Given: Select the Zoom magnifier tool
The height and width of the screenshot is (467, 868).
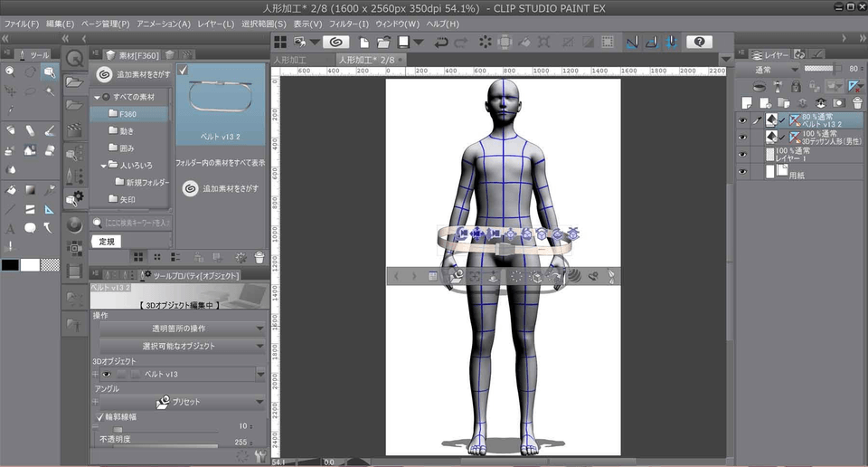Looking at the screenshot, I should coord(10,71).
